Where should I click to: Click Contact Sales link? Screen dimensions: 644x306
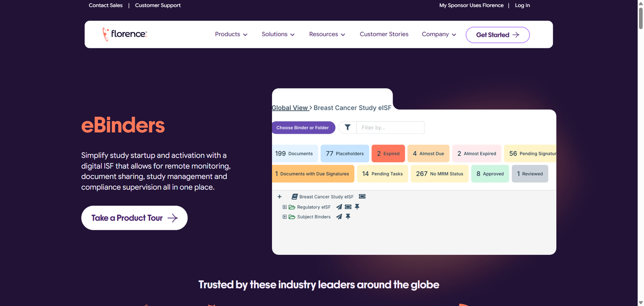106,5
